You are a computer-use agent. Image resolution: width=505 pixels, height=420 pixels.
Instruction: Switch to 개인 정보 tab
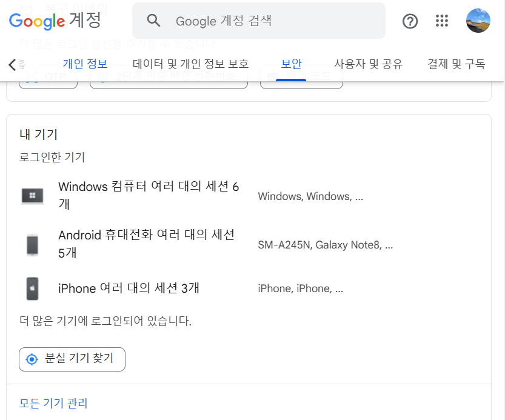point(85,64)
